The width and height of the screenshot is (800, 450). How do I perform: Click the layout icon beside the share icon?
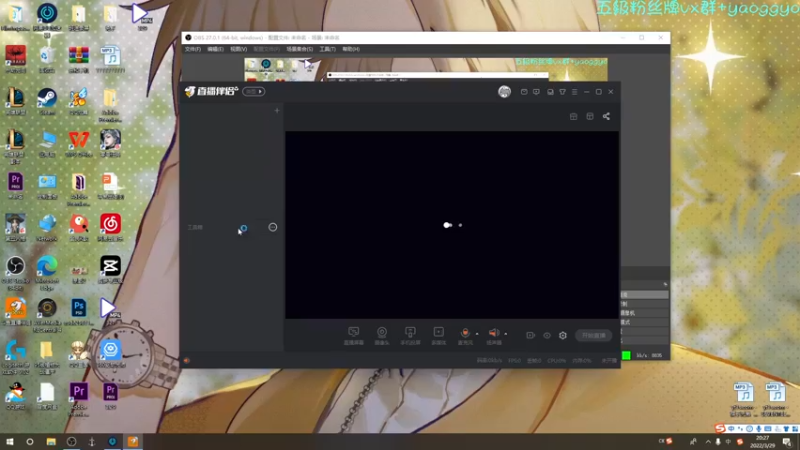pyautogui.click(x=590, y=116)
